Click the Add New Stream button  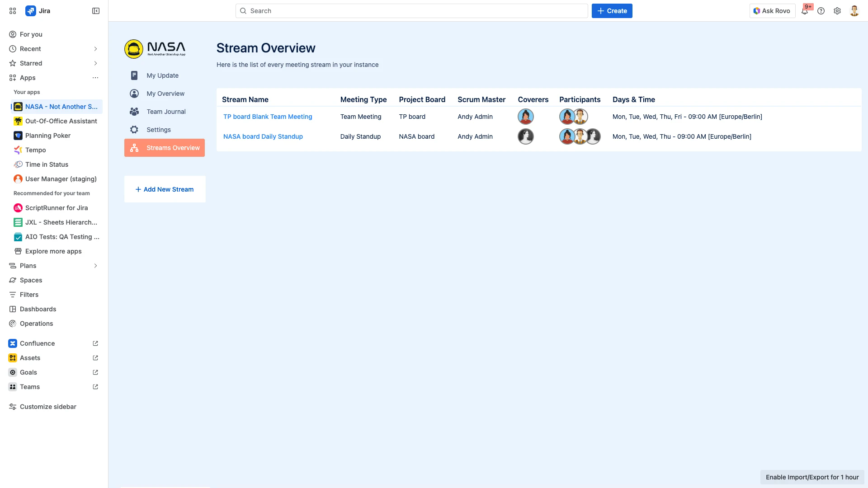click(165, 189)
